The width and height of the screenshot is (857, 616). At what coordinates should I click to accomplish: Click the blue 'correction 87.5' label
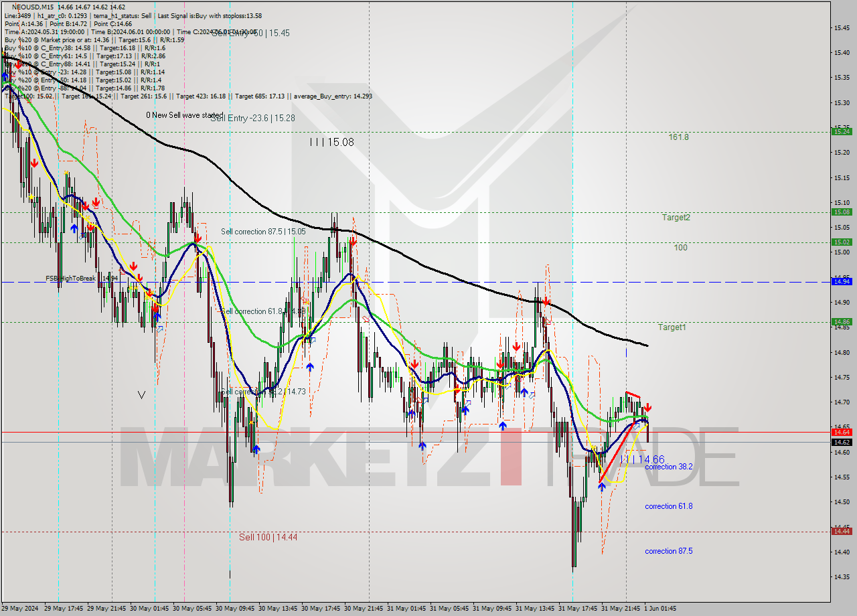coord(668,551)
